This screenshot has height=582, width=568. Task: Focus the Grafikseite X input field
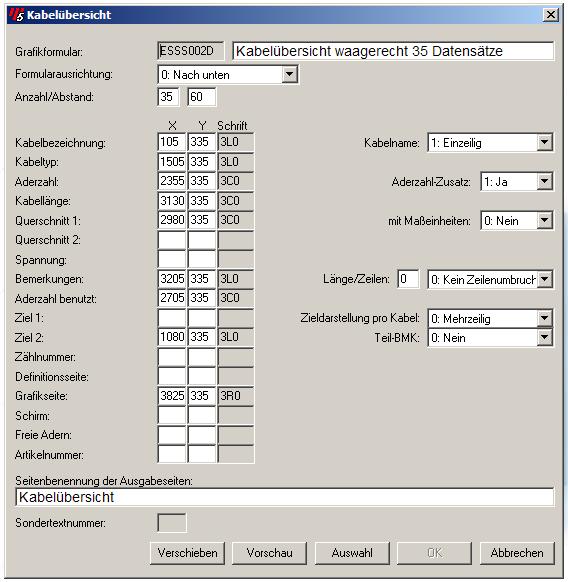(x=172, y=396)
